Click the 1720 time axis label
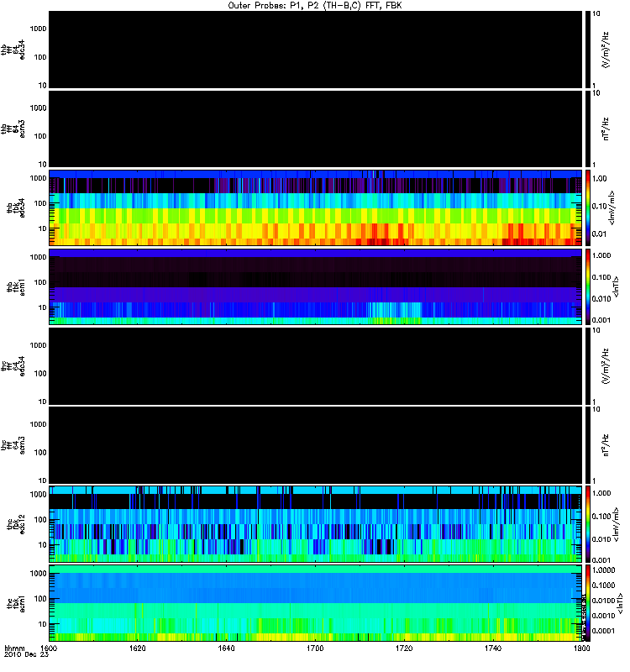The image size is (630, 672). click(x=404, y=648)
